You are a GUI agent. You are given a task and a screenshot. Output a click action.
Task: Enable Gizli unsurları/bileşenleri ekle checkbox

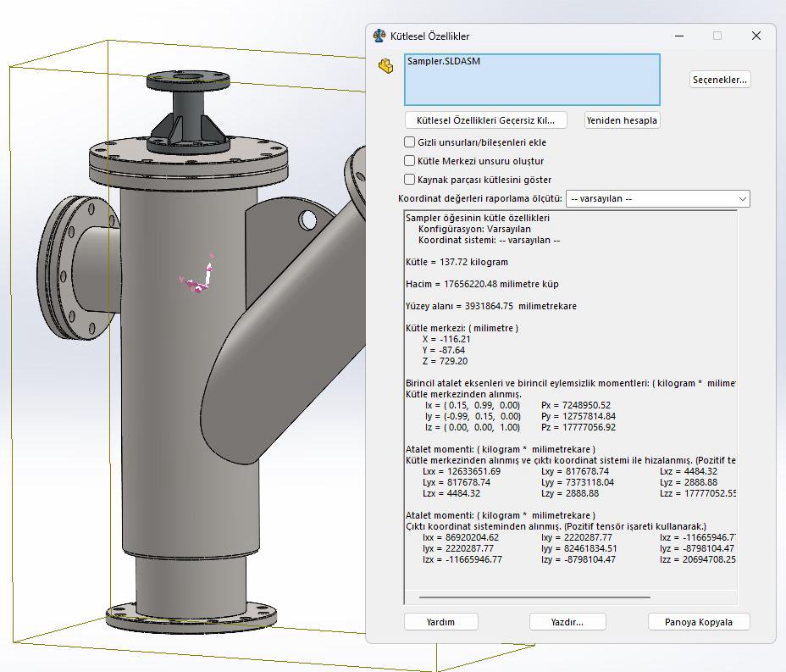click(x=410, y=142)
